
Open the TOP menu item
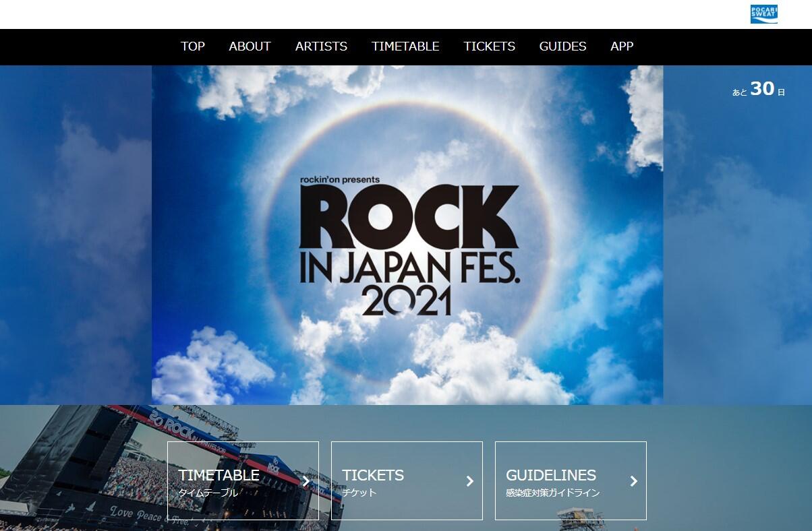193,46
